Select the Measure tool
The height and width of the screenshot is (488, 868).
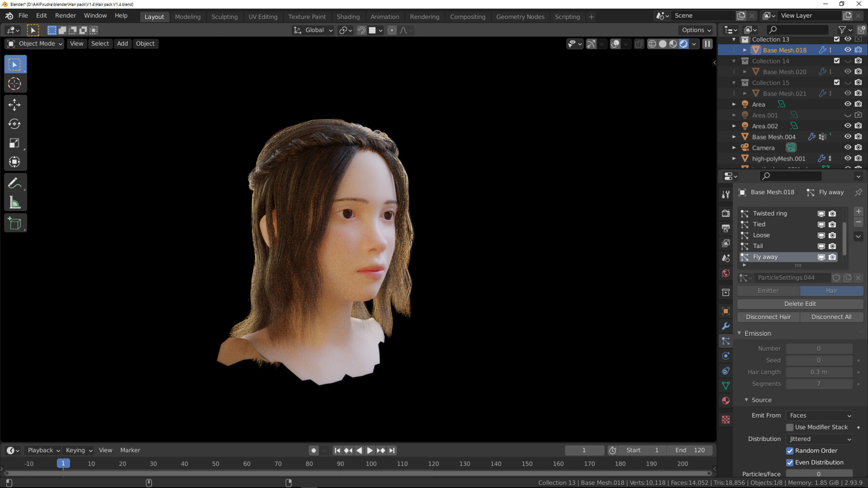15,201
